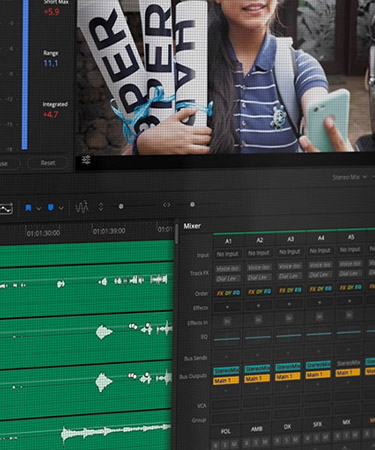Select the A4 channel header
375x450 pixels.
point(321,238)
